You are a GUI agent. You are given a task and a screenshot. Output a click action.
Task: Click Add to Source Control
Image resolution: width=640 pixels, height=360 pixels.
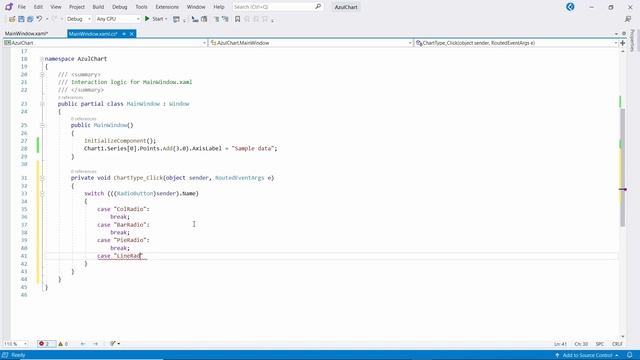tap(587, 356)
